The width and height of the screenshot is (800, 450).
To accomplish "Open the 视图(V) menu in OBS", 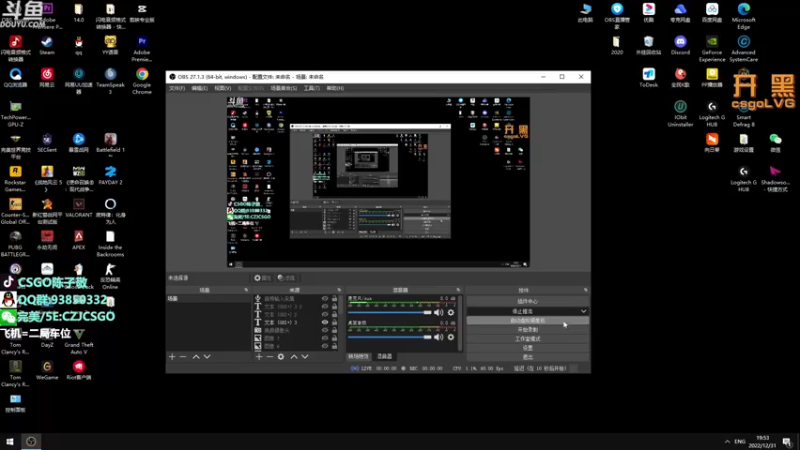I will (222, 88).
